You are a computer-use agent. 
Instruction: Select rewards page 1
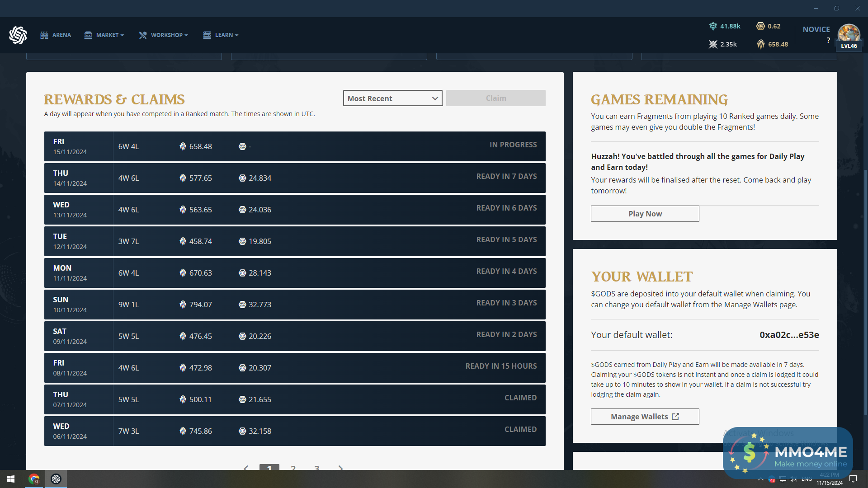[269, 467]
